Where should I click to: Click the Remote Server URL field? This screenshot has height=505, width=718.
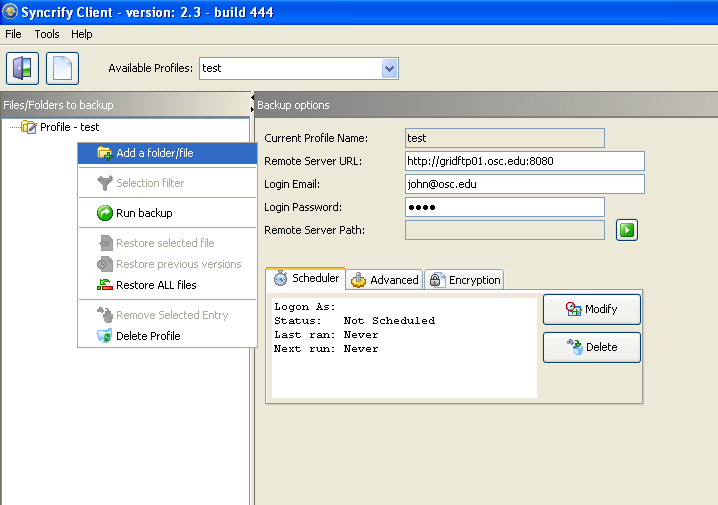525,161
